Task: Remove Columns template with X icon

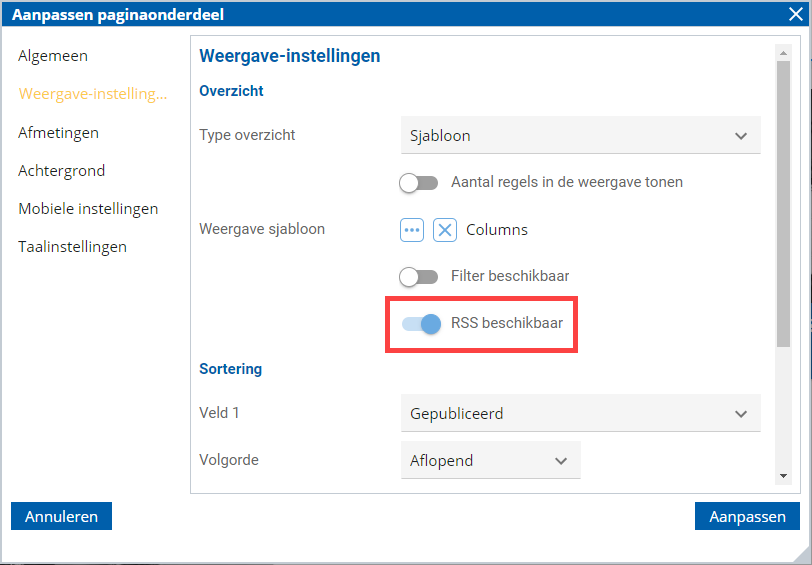Action: (x=445, y=230)
